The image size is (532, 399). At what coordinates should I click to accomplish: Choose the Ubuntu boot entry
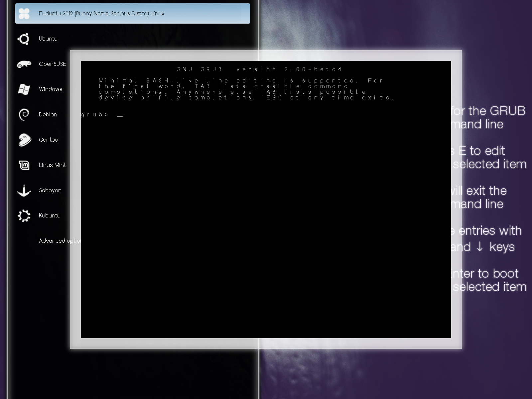click(x=48, y=39)
